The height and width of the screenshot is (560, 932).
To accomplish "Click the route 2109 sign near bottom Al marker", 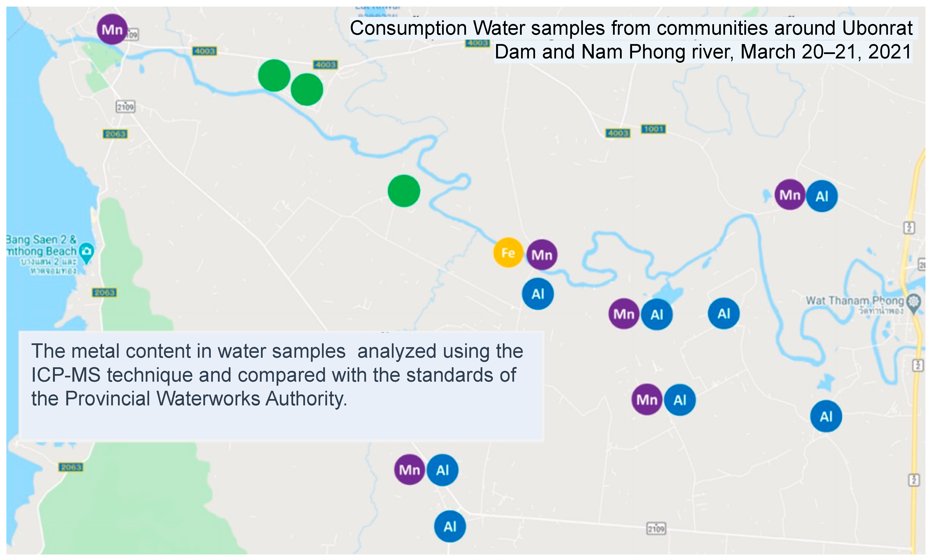I will pos(656,529).
